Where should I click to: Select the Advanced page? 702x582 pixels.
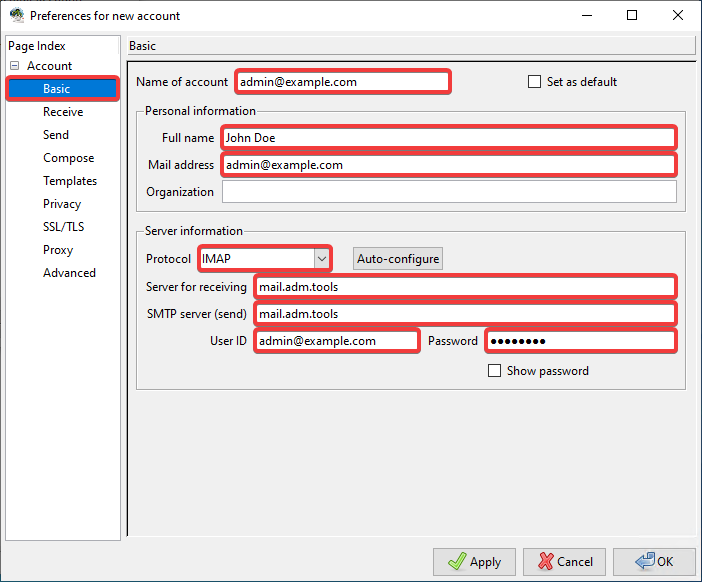(69, 273)
